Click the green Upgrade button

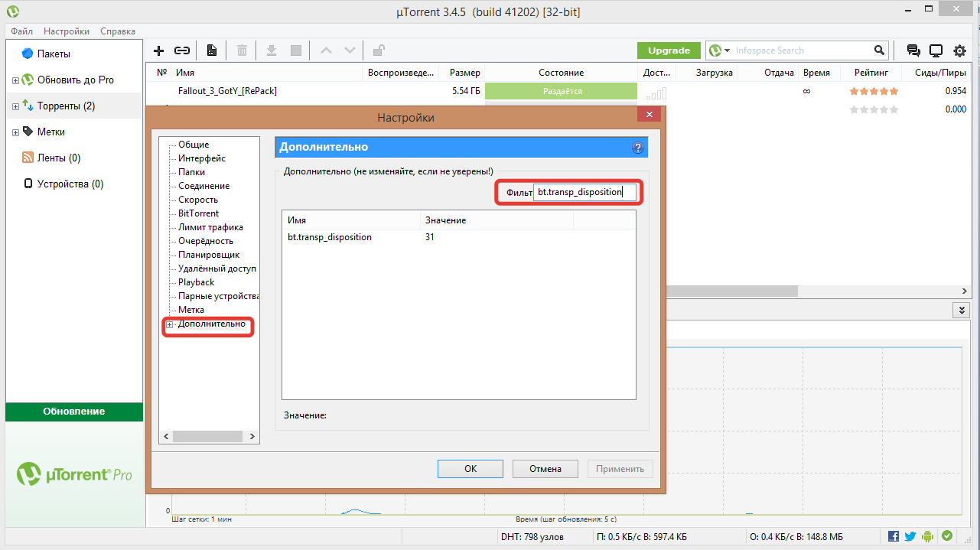[669, 50]
